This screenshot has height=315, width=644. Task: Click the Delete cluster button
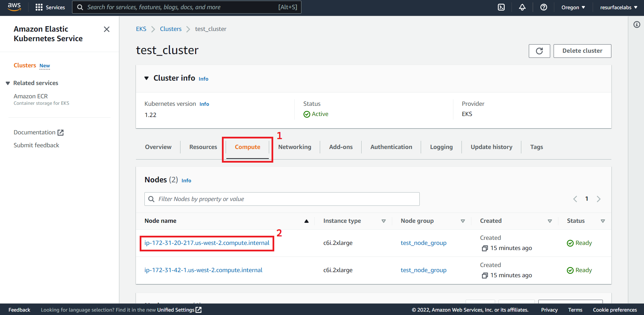582,51
